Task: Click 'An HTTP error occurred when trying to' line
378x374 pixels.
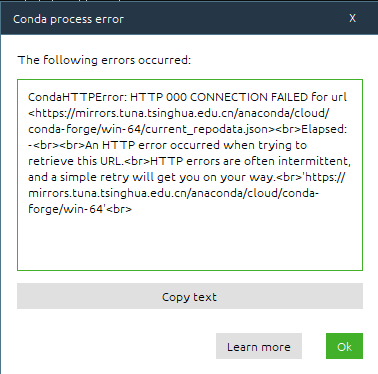Action: 196,145
